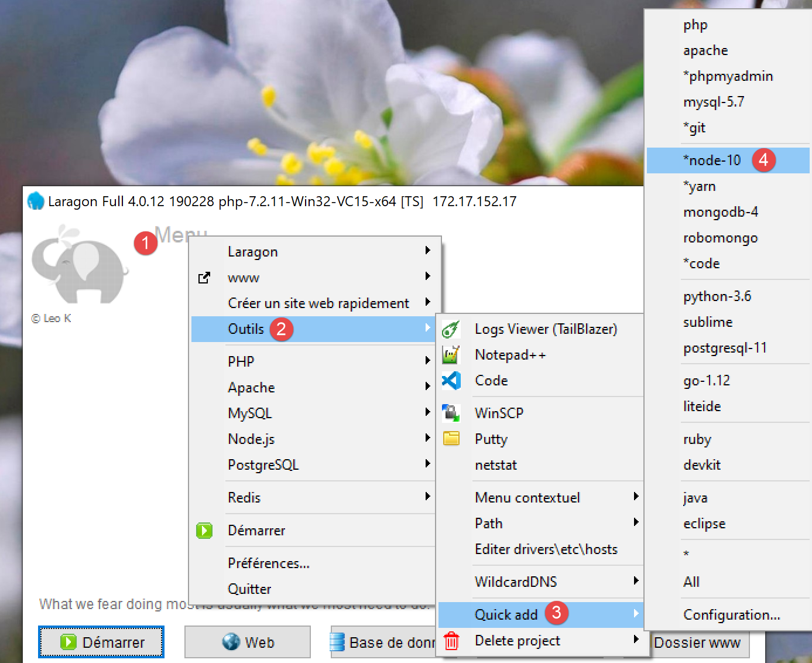Viewport: 812px width, 663px height.
Task: Open Configuration... in Quick add list
Action: pos(731,615)
